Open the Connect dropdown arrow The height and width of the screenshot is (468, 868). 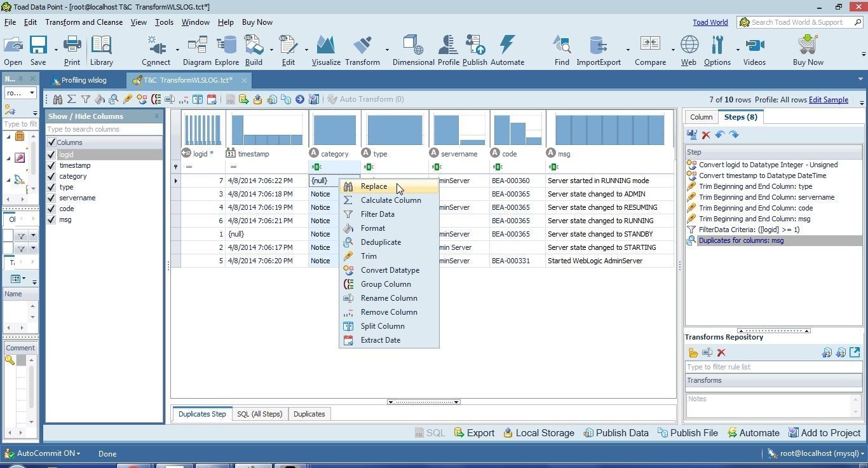(x=177, y=50)
